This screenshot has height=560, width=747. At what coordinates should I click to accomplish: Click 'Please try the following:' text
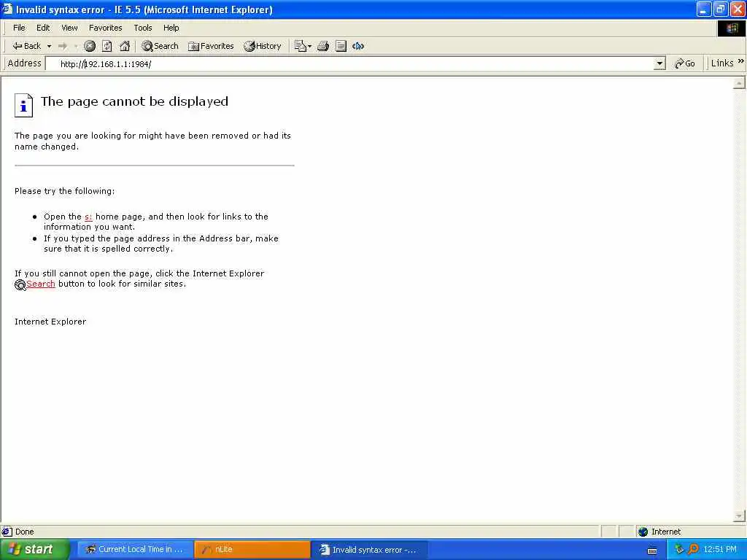coord(64,192)
